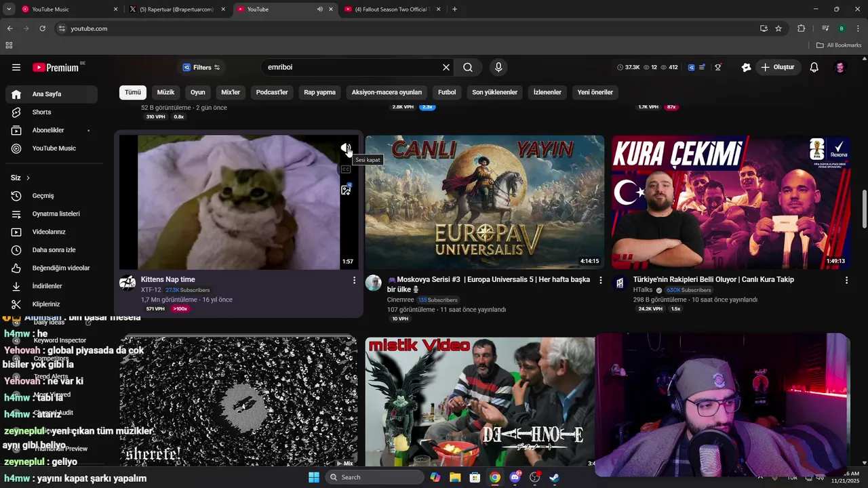868x488 pixels.
Task: Open Klipleriniz in the sidebar
Action: click(52, 304)
